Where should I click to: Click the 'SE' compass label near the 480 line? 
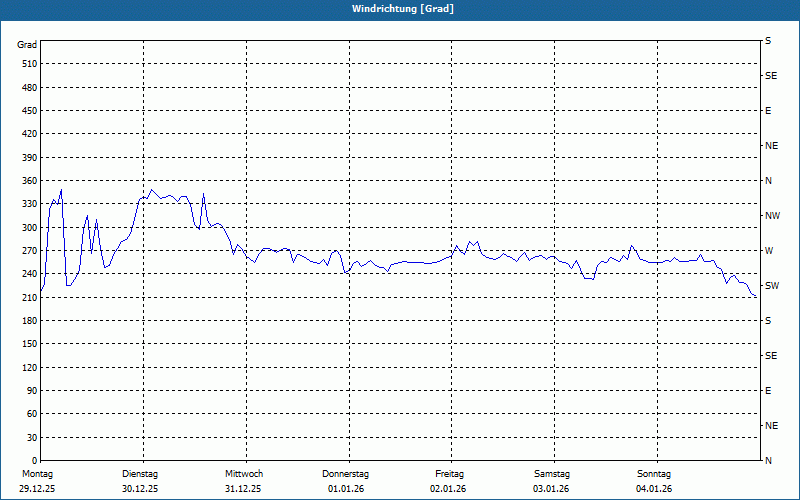point(771,76)
